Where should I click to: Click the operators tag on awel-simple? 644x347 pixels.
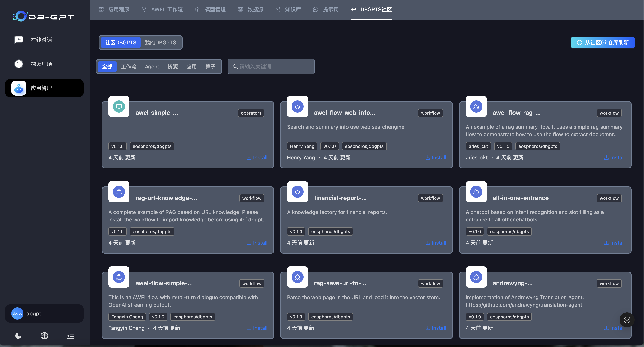point(251,113)
